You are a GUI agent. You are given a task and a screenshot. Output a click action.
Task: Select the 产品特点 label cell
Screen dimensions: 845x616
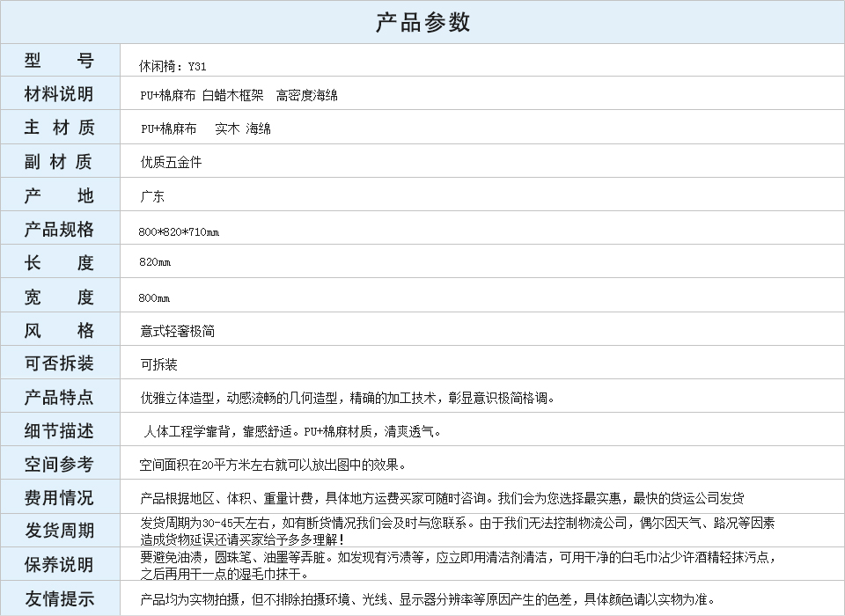click(x=59, y=397)
